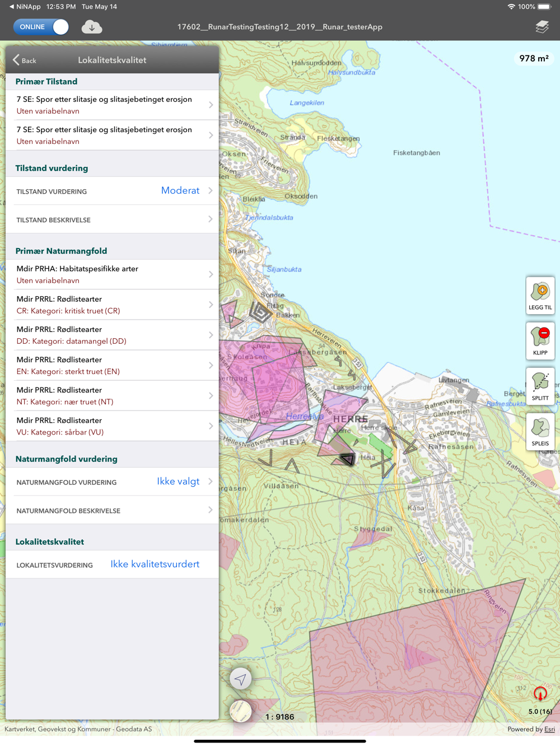Return to NiNApp via status bar
The width and height of the screenshot is (560, 747).
(x=25, y=7)
